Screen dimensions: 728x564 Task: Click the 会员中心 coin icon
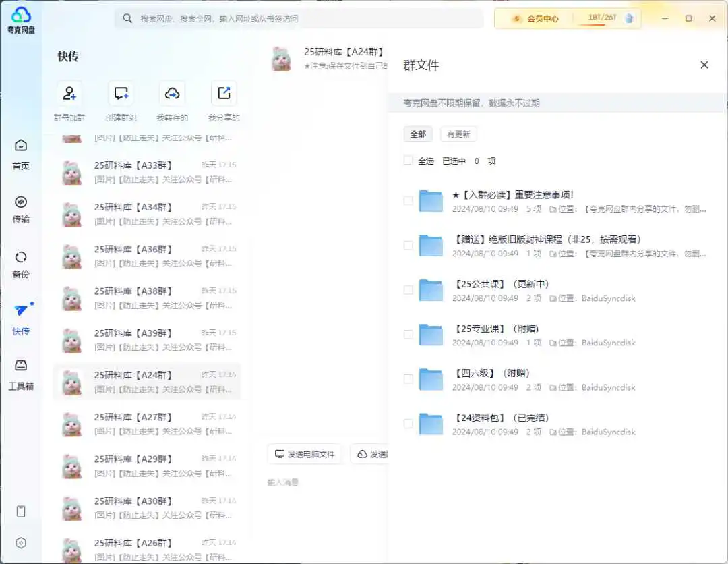pyautogui.click(x=516, y=19)
